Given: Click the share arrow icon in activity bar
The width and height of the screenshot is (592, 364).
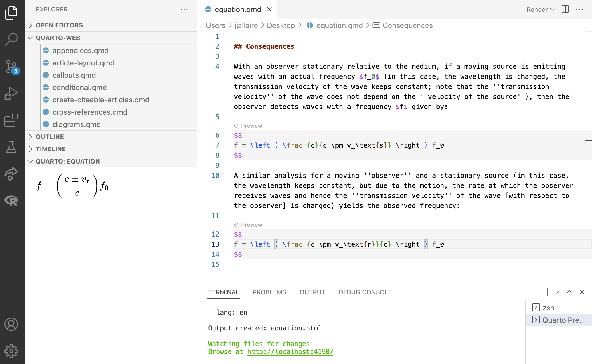Looking at the screenshot, I should tap(11, 174).
